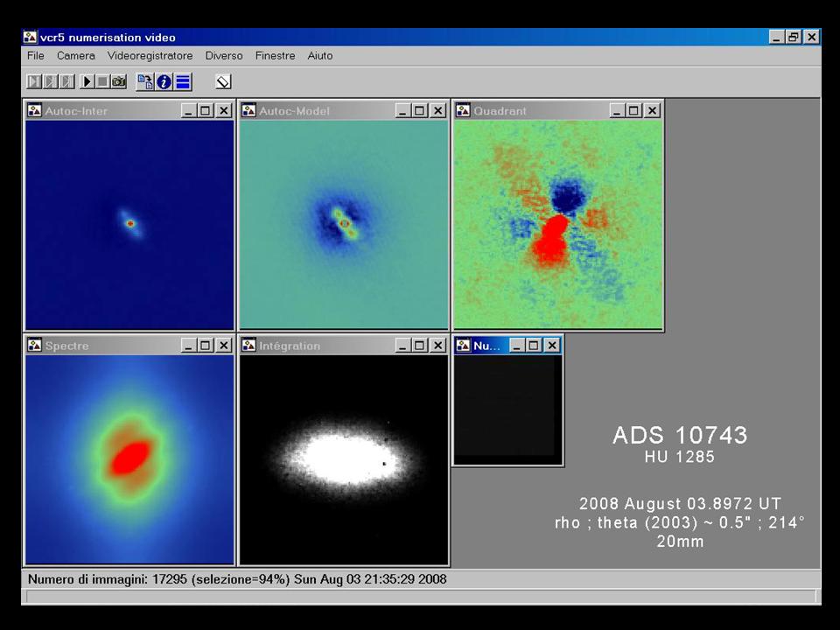
Task: Click the camera snapshot icon
Action: click(119, 81)
